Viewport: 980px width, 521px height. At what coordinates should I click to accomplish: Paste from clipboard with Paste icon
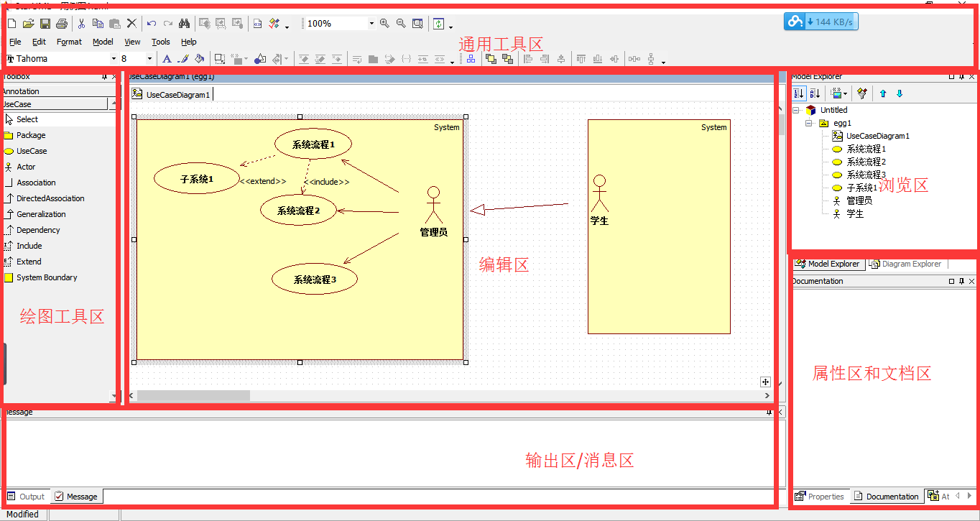(114, 24)
